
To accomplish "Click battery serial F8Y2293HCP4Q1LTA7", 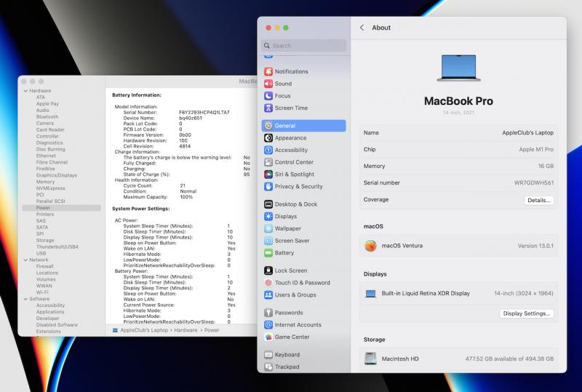I will tap(204, 113).
